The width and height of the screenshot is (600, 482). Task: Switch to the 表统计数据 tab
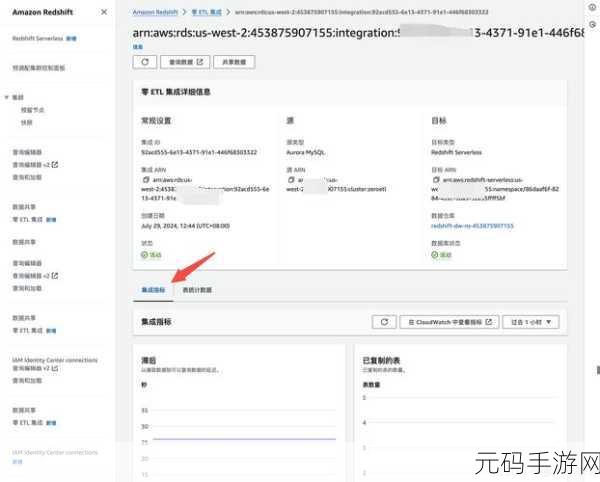(x=197, y=290)
